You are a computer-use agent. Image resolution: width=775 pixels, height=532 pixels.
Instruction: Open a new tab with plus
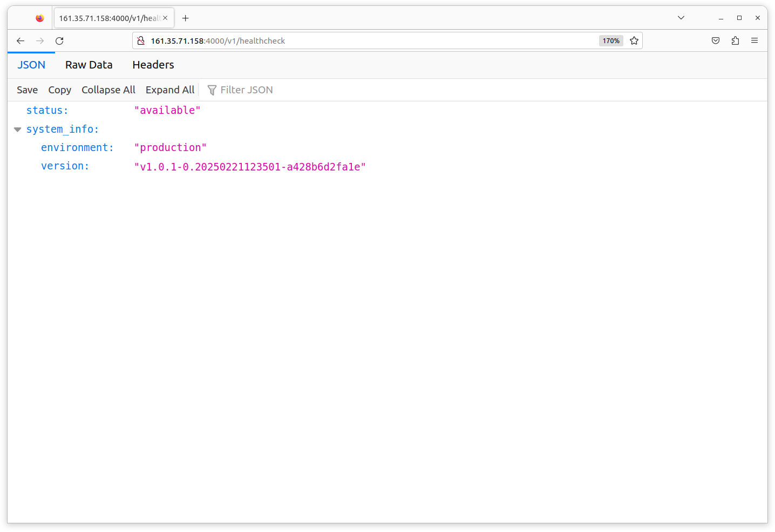[x=186, y=18]
